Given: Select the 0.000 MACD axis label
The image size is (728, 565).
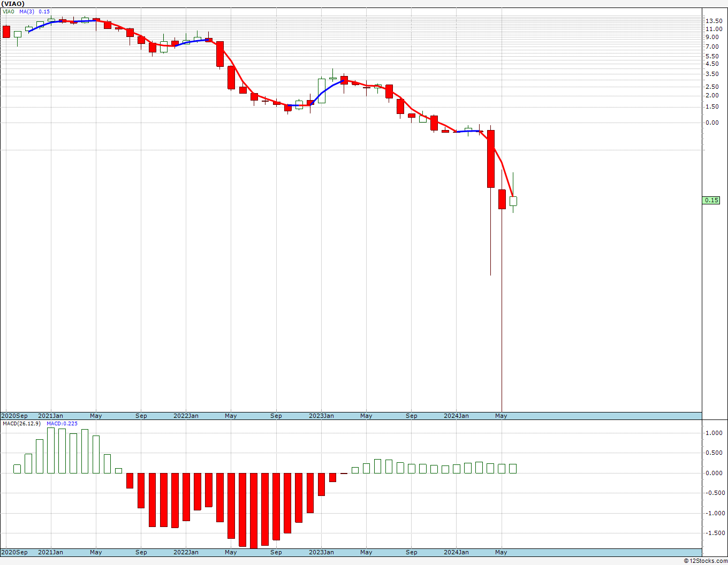Looking at the screenshot, I should click(714, 473).
